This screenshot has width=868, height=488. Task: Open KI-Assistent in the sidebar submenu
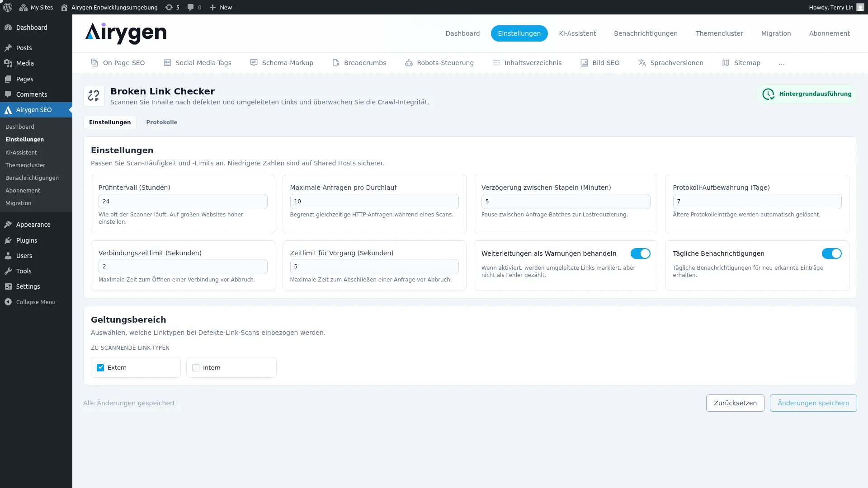[21, 153]
